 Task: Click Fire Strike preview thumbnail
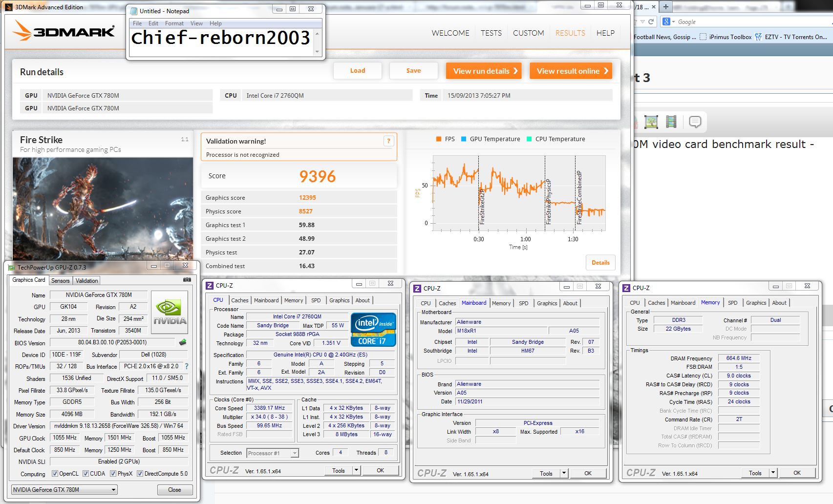(103, 208)
